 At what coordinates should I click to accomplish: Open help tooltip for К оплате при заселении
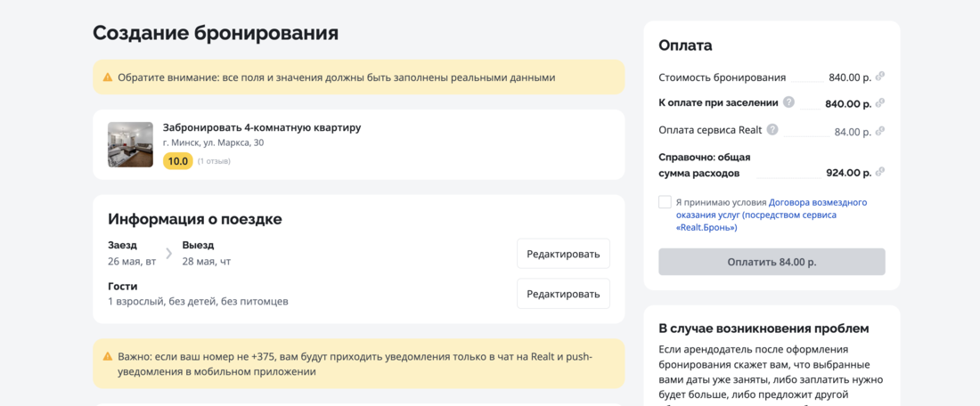(x=788, y=102)
